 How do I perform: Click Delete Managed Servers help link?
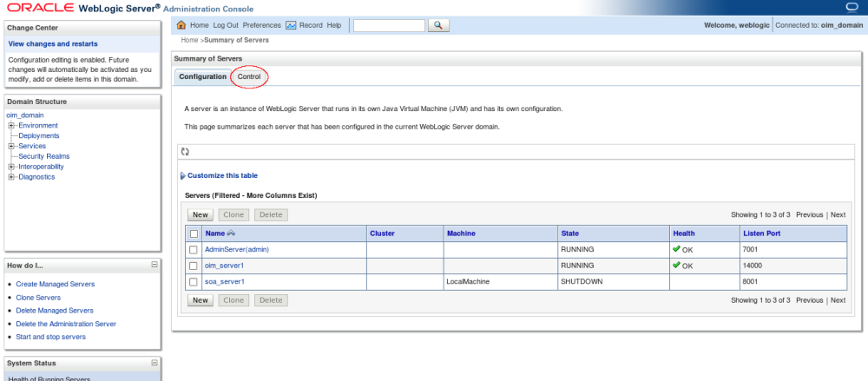pyautogui.click(x=55, y=311)
